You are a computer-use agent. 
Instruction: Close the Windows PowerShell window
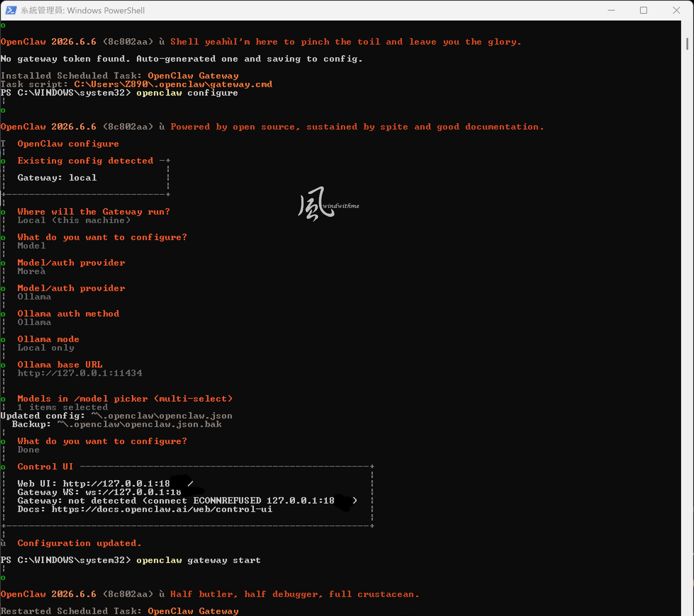(676, 10)
